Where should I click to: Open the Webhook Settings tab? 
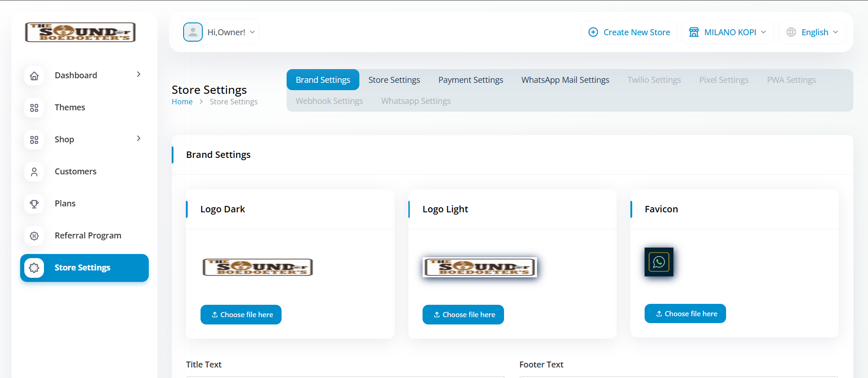[329, 101]
